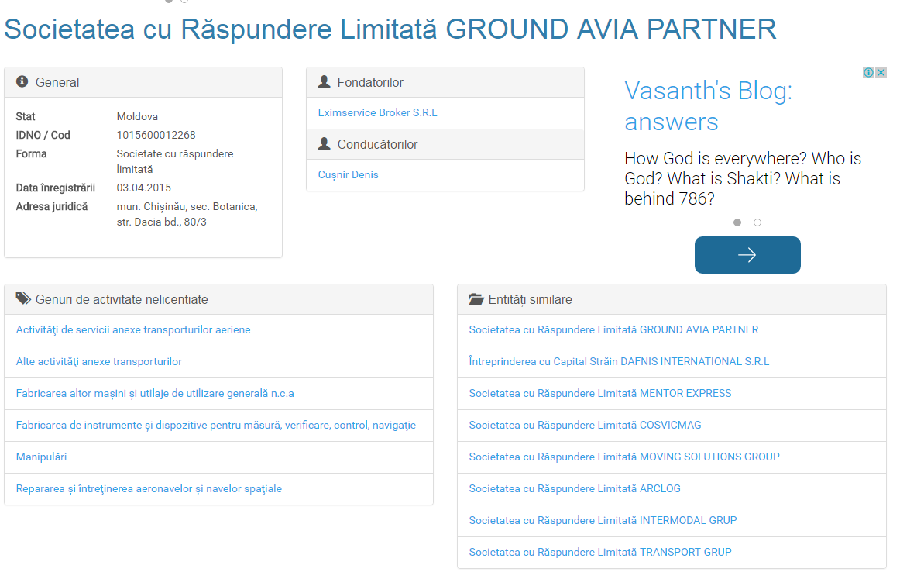Click the Adresa juridică label
The width and height of the screenshot is (924, 579).
tap(52, 207)
